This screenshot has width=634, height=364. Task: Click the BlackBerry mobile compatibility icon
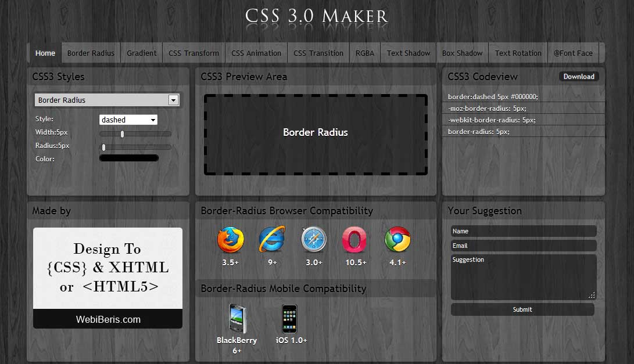point(237,318)
